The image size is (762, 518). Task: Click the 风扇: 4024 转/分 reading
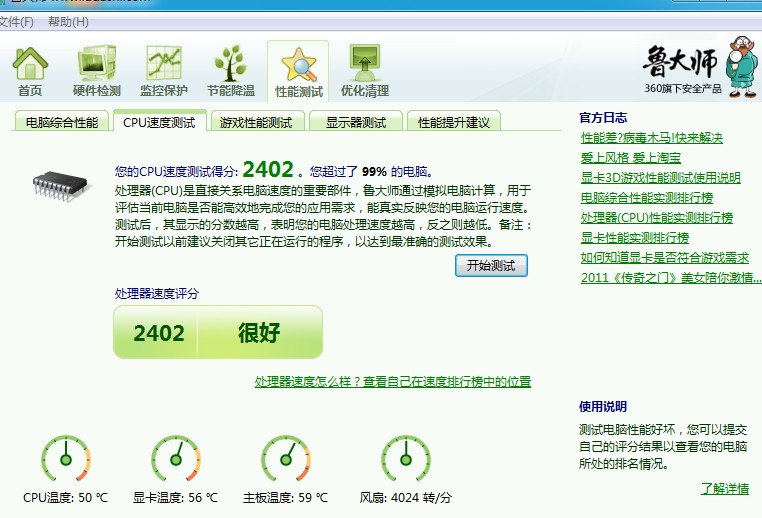pyautogui.click(x=406, y=498)
